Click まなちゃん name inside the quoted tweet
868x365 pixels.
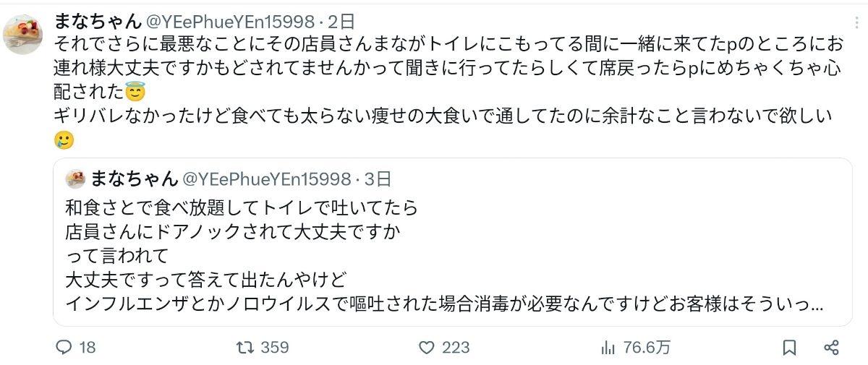(134, 178)
